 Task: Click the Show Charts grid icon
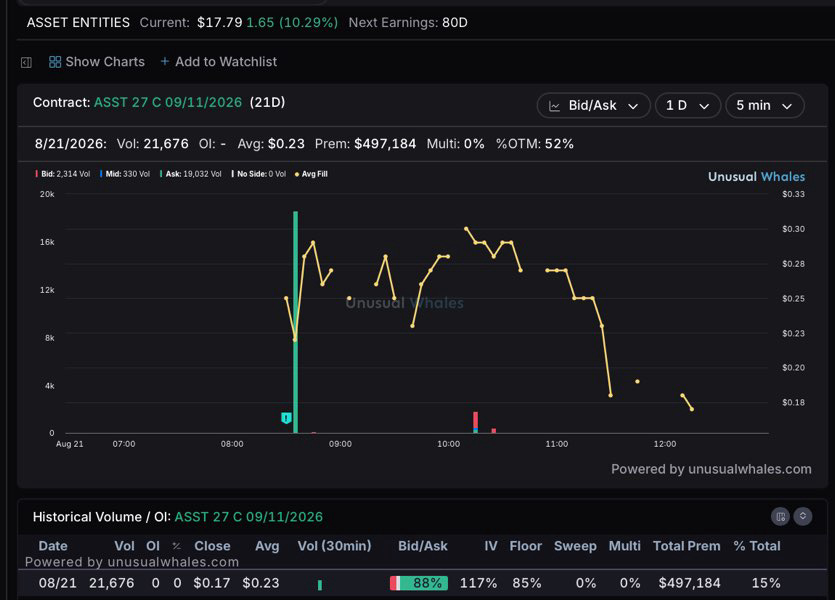click(x=55, y=62)
